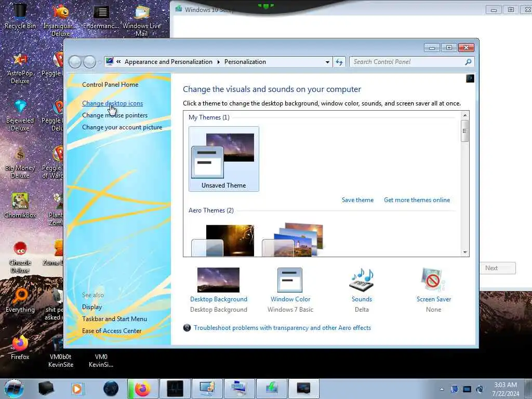Viewport: 532px width, 399px height.
Task: Click the Save theme link
Action: click(357, 200)
